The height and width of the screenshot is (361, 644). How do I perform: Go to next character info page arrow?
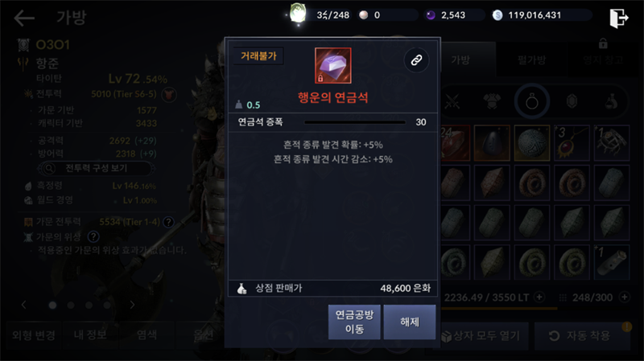coord(132,305)
